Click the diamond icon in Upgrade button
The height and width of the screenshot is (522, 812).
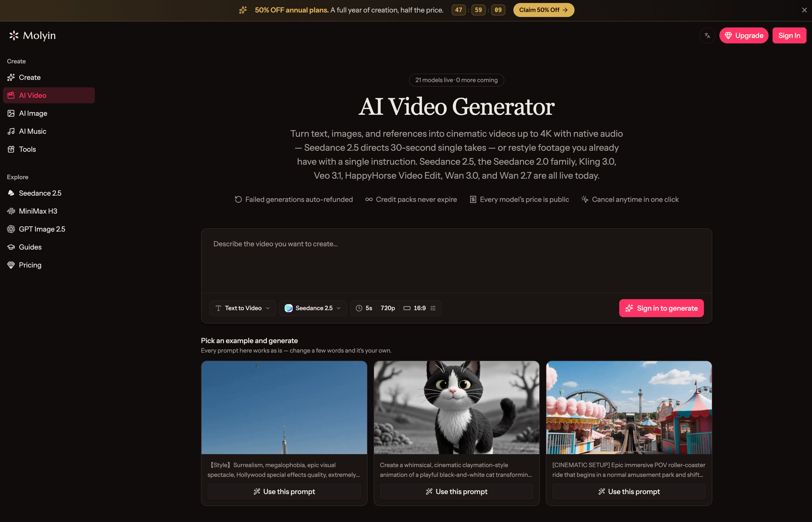[x=728, y=36]
